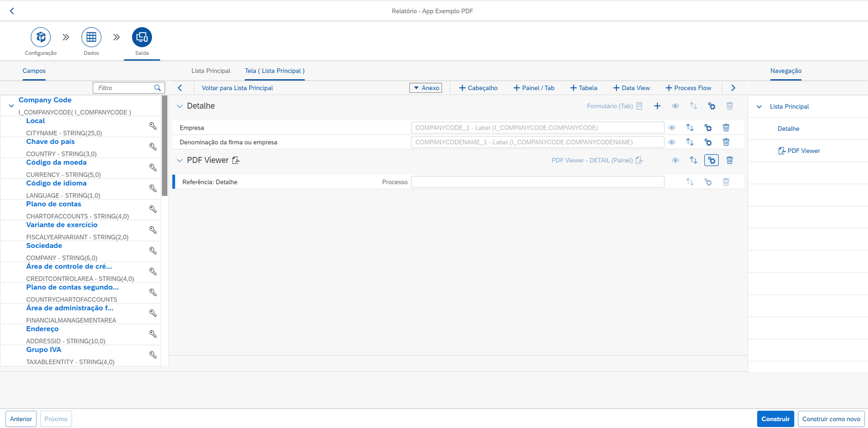Screen dimensions: 868x428
Task: Delete the Empresa row
Action: pyautogui.click(x=726, y=127)
